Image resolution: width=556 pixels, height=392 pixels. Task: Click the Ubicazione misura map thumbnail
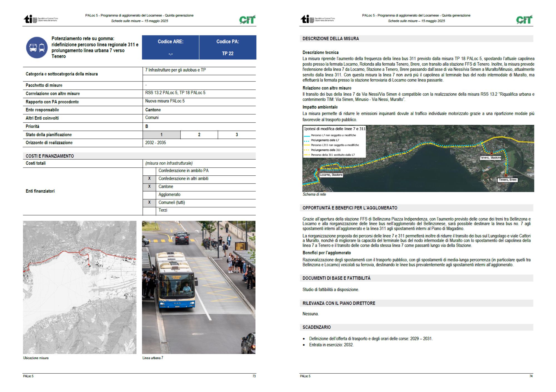click(x=80, y=287)
